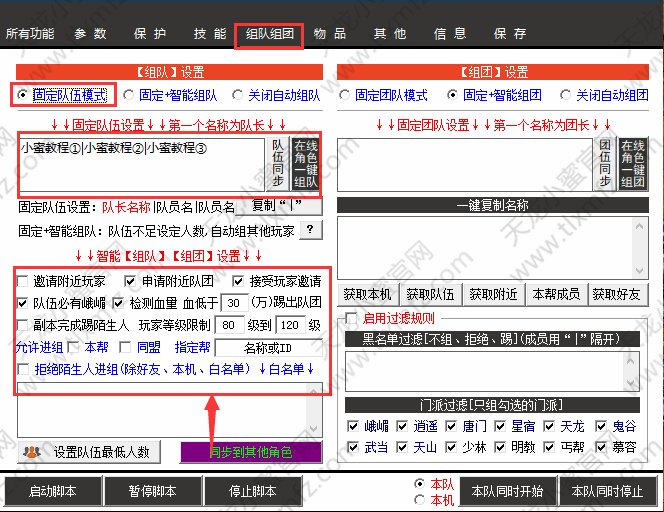Click the 指定帮 名称或ID input field

coord(268,348)
